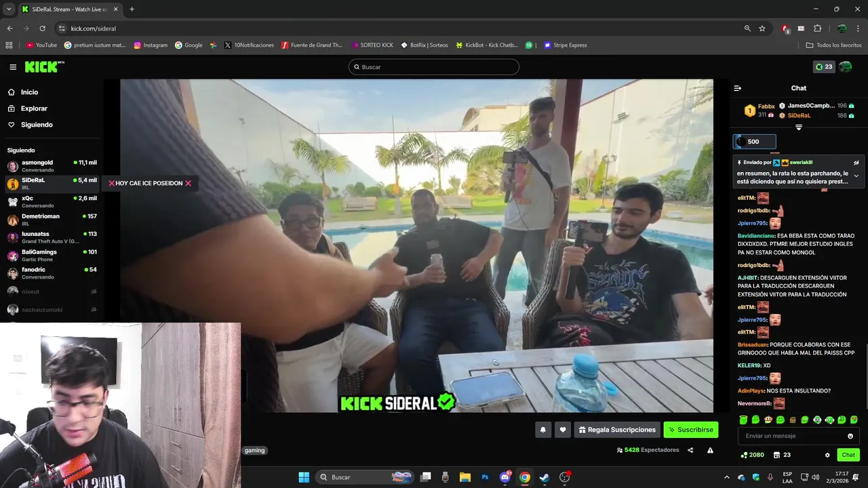868x488 pixels.
Task: Open the user avatar menu in header
Action: coord(846,66)
